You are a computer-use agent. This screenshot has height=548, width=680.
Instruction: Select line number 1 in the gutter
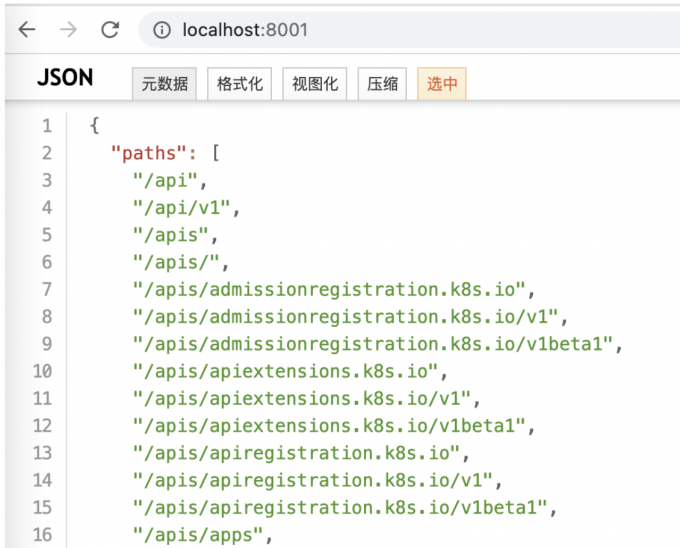click(47, 126)
